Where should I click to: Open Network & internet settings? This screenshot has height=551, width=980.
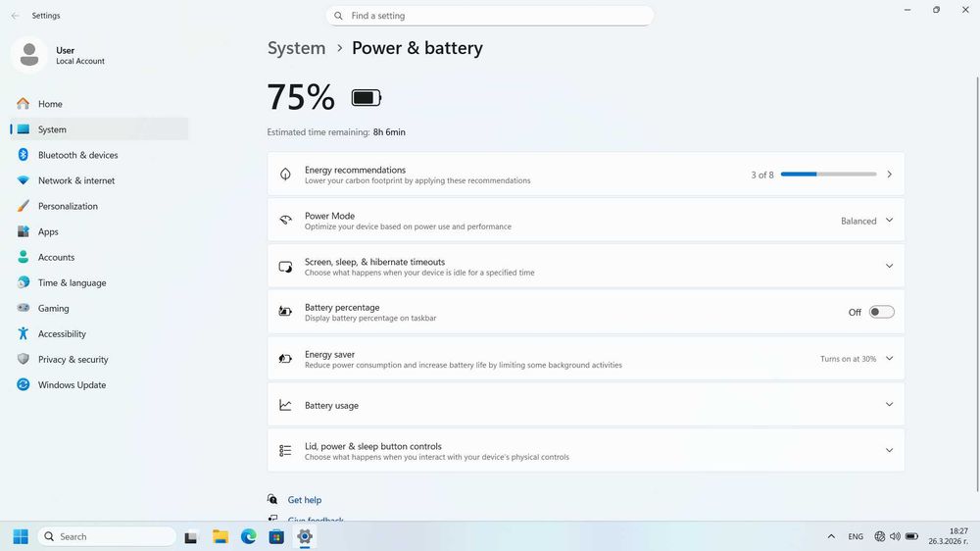pyautogui.click(x=99, y=180)
